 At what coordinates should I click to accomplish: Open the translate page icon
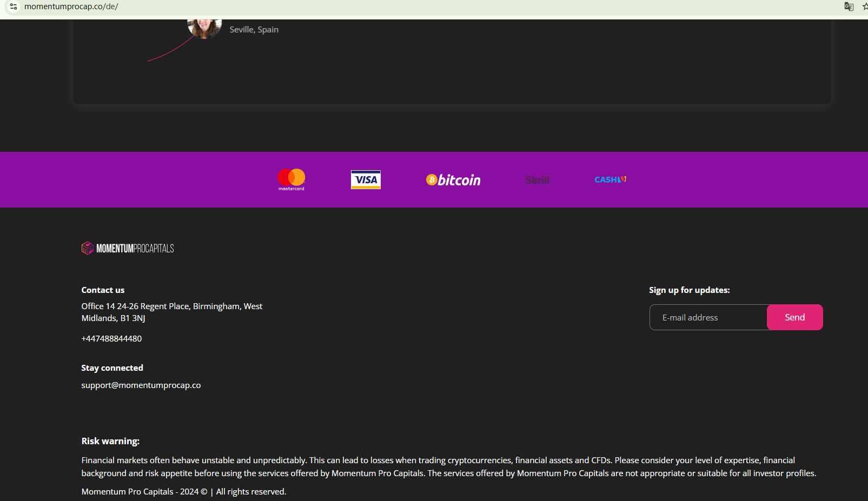(x=849, y=6)
